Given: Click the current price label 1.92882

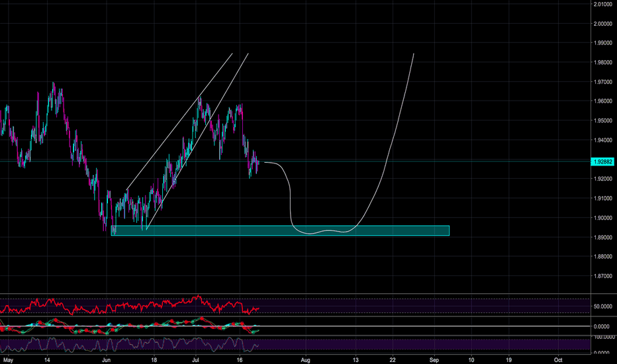Looking at the screenshot, I should pyautogui.click(x=602, y=161).
